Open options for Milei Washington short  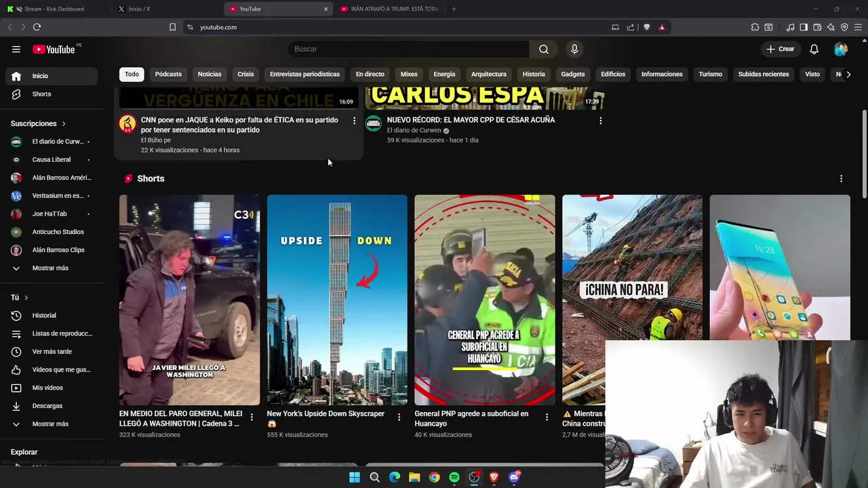point(252,418)
